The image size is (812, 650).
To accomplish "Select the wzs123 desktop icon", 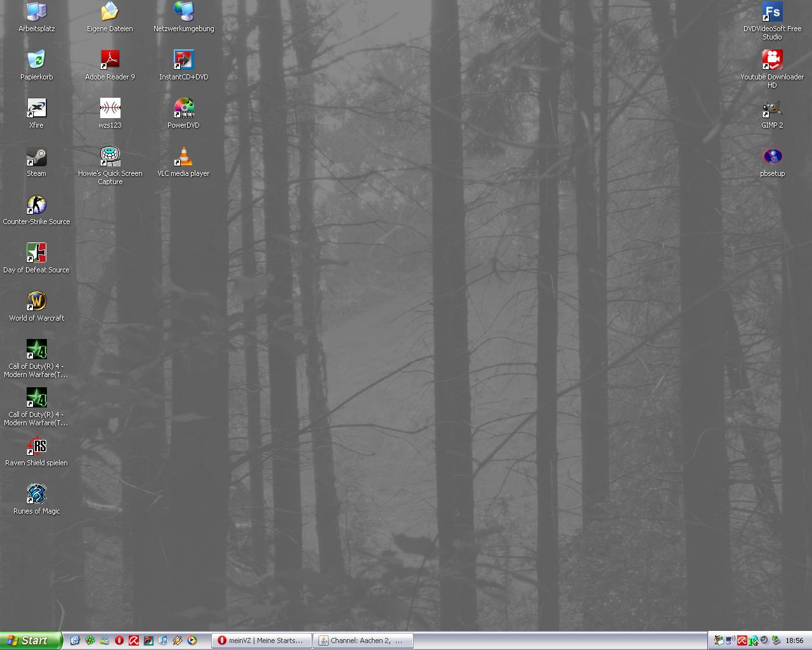I will click(110, 114).
